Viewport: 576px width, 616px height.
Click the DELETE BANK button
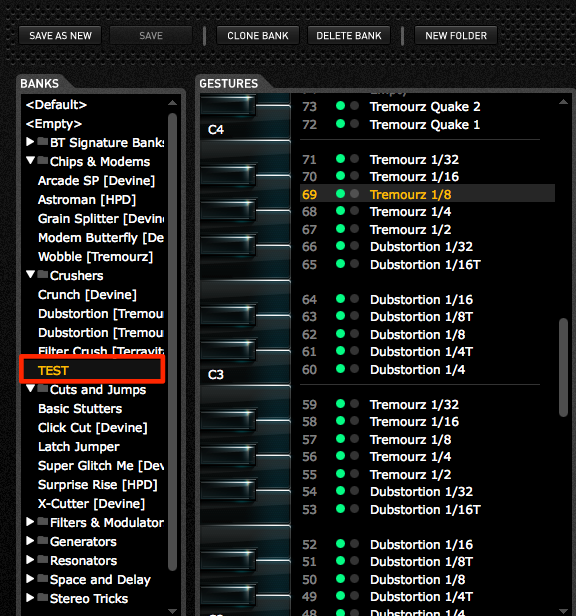pos(349,36)
